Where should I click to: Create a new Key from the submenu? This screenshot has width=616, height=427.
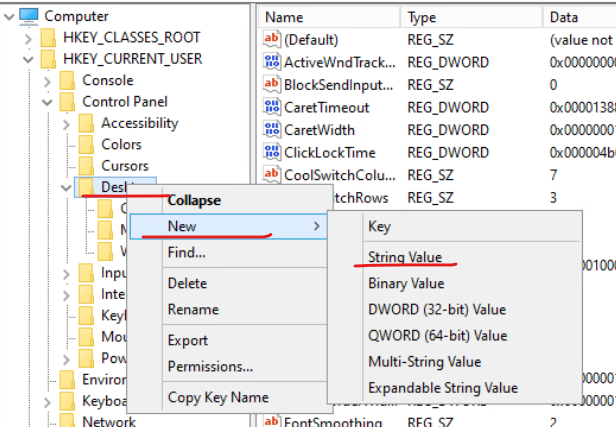coord(379,226)
